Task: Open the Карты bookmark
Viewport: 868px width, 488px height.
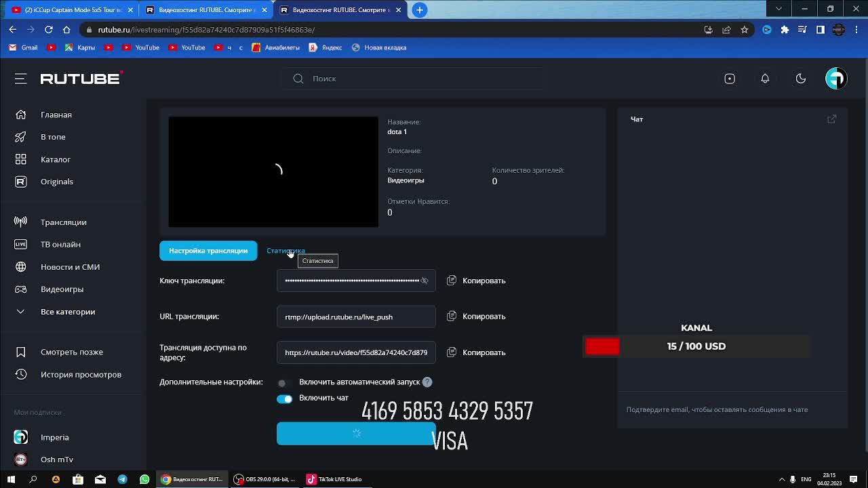Action: click(x=79, y=47)
